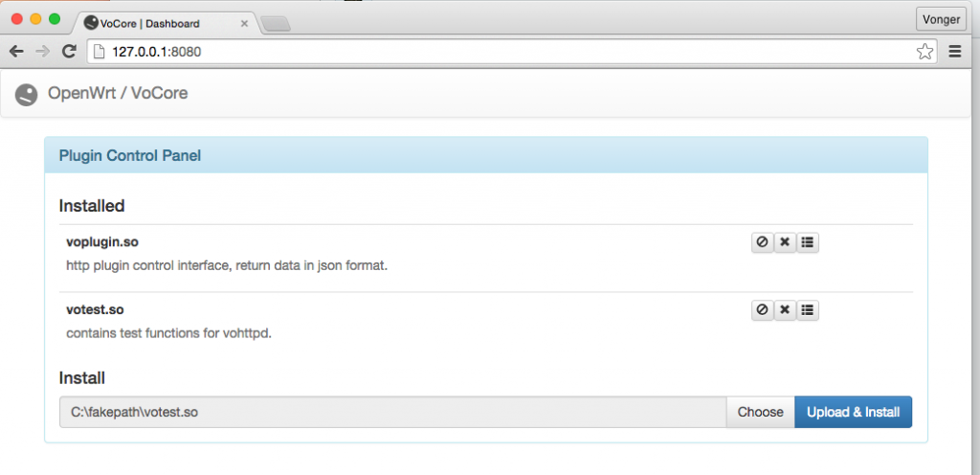This screenshot has height=475, width=980.
Task: Click the browser forward arrow
Action: (x=42, y=52)
